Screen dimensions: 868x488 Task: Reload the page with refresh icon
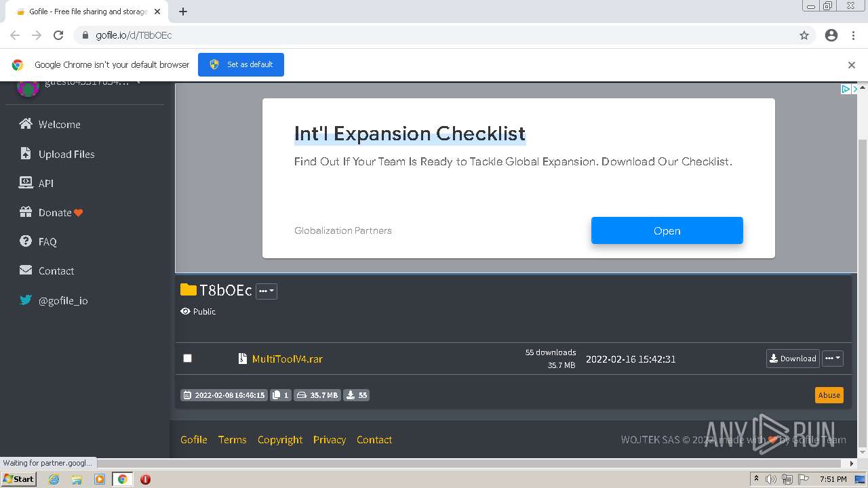pos(58,35)
